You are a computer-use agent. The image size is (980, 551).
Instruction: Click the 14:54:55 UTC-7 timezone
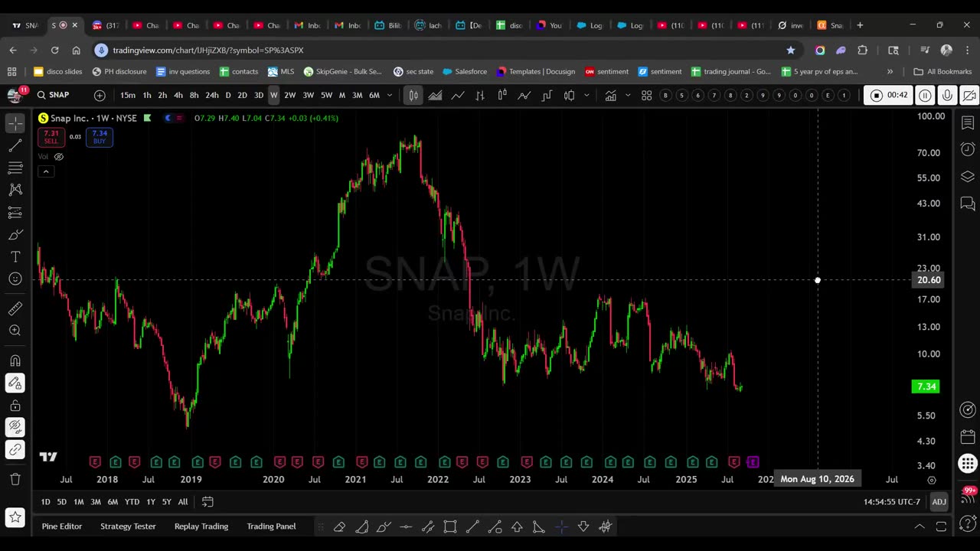(x=892, y=502)
